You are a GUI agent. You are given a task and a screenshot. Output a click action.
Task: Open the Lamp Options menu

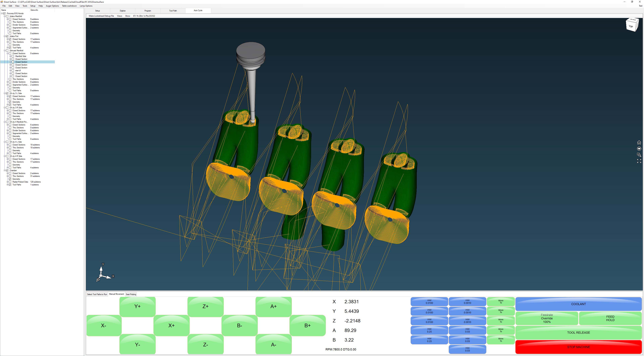click(86, 6)
